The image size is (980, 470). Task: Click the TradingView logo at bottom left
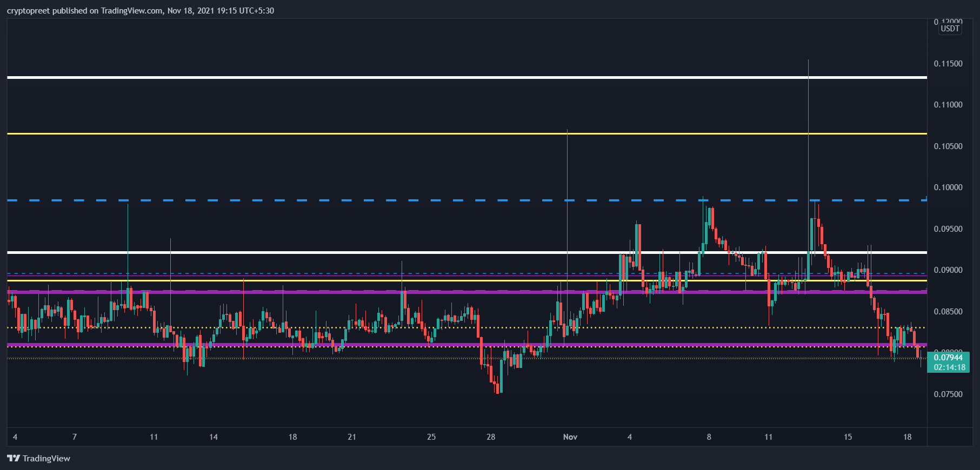point(38,458)
